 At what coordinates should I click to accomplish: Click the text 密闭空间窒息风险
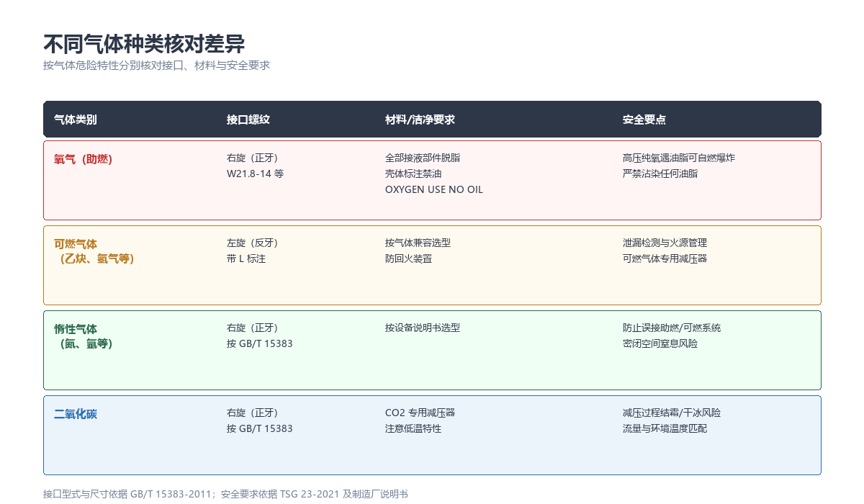click(x=660, y=343)
